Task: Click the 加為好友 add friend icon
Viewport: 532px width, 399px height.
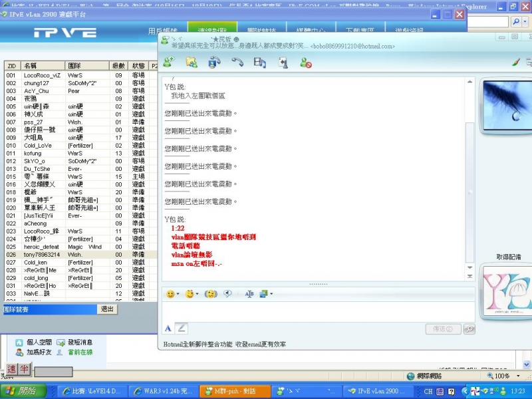Action: pyautogui.click(x=19, y=352)
